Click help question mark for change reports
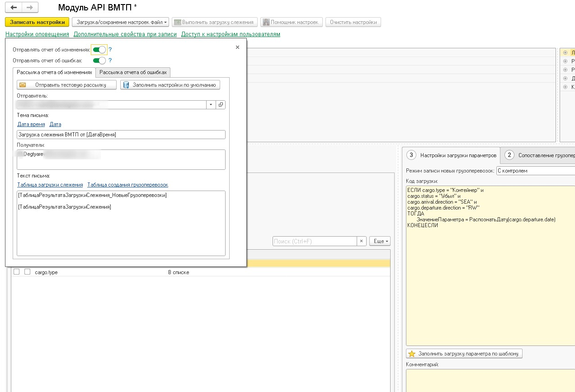Screen dimensions: 575x392 tap(110, 50)
